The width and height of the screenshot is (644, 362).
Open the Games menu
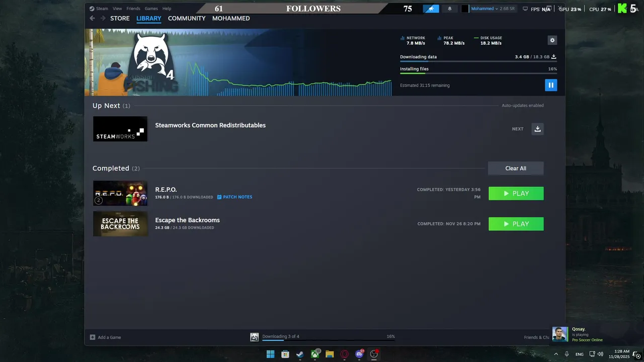click(151, 9)
